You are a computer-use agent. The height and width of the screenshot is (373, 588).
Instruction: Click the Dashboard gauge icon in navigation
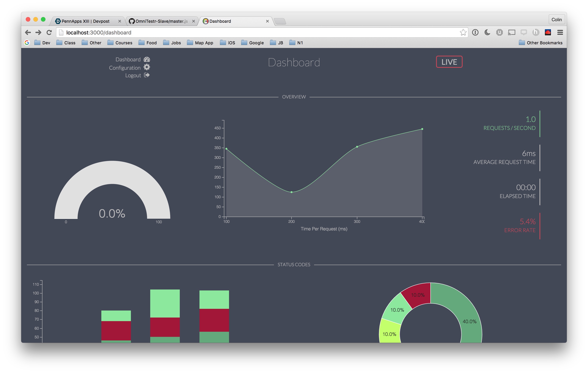click(147, 59)
